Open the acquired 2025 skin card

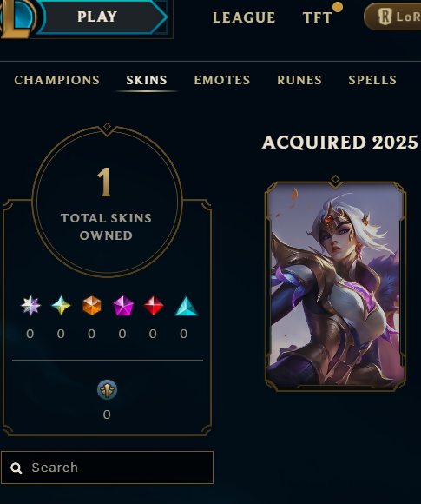tap(335, 283)
